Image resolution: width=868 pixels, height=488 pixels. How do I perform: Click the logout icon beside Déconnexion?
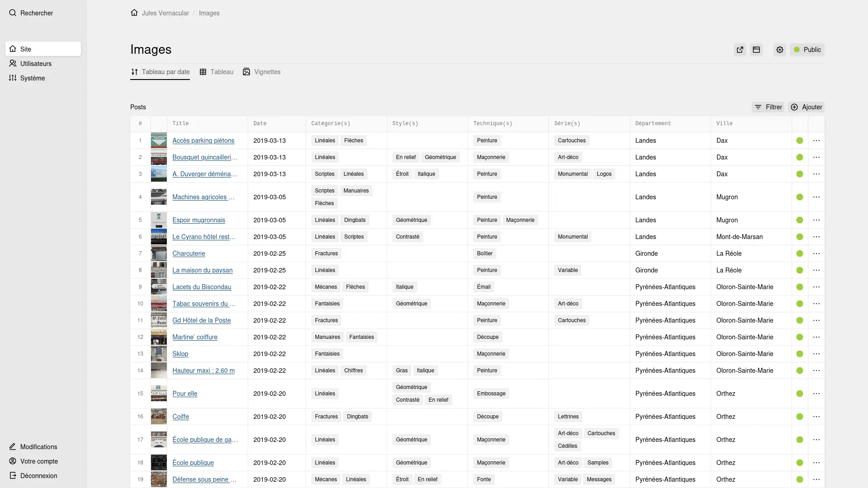(x=12, y=475)
